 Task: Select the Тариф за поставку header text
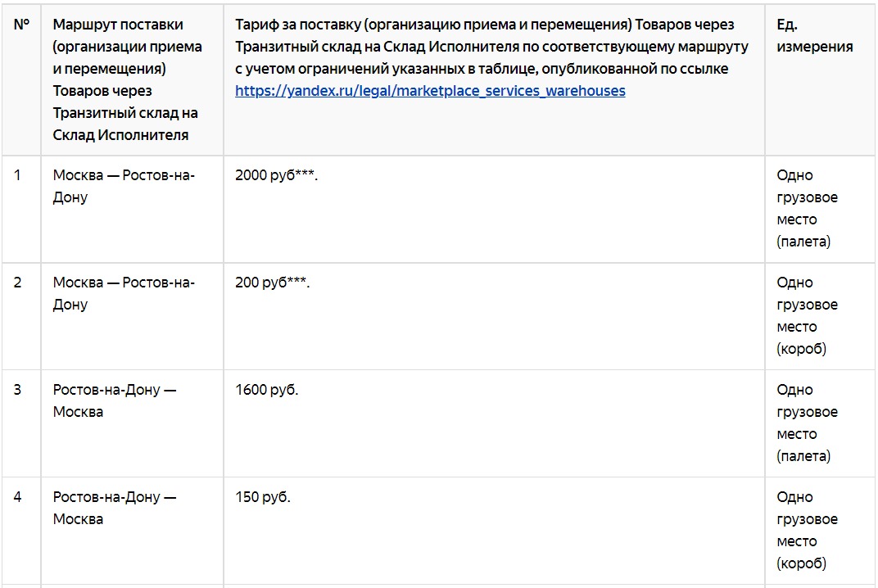491,47
